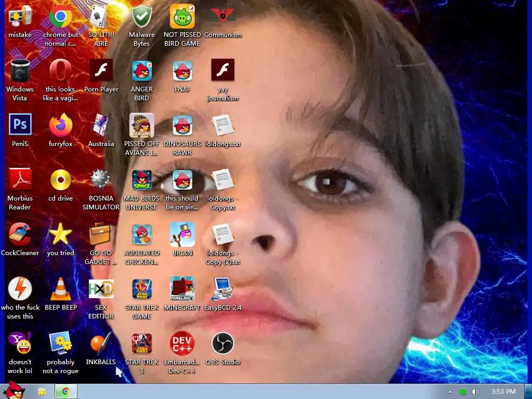
Task: Select the 'you tried' gold star icon
Action: click(x=60, y=234)
